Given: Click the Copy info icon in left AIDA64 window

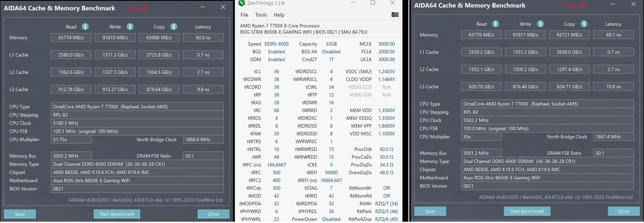Looking at the screenshot, I should 174,27.
